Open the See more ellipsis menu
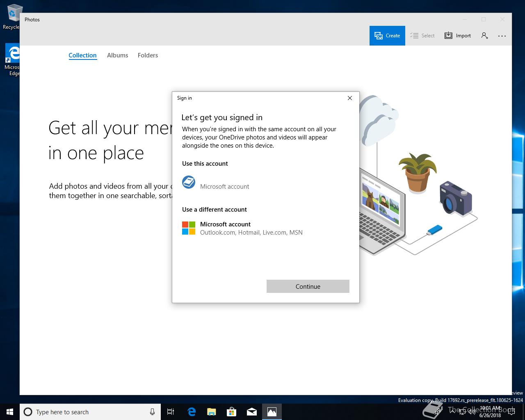 pos(502,36)
